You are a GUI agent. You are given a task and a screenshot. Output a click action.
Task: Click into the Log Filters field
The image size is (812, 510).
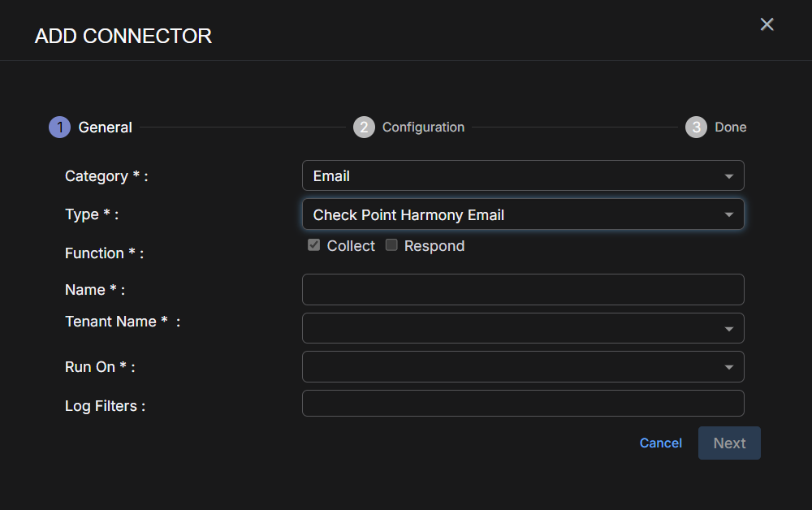pos(523,404)
